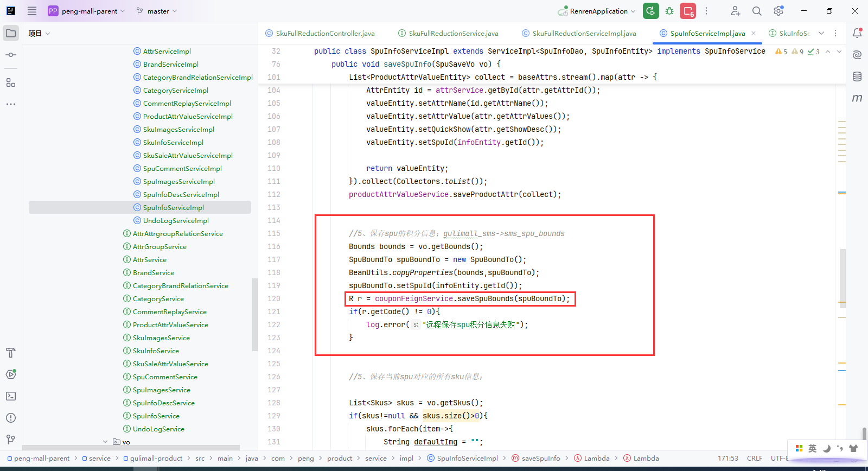Open the Commit tool window
The height and width of the screenshot is (471, 868).
[11, 55]
